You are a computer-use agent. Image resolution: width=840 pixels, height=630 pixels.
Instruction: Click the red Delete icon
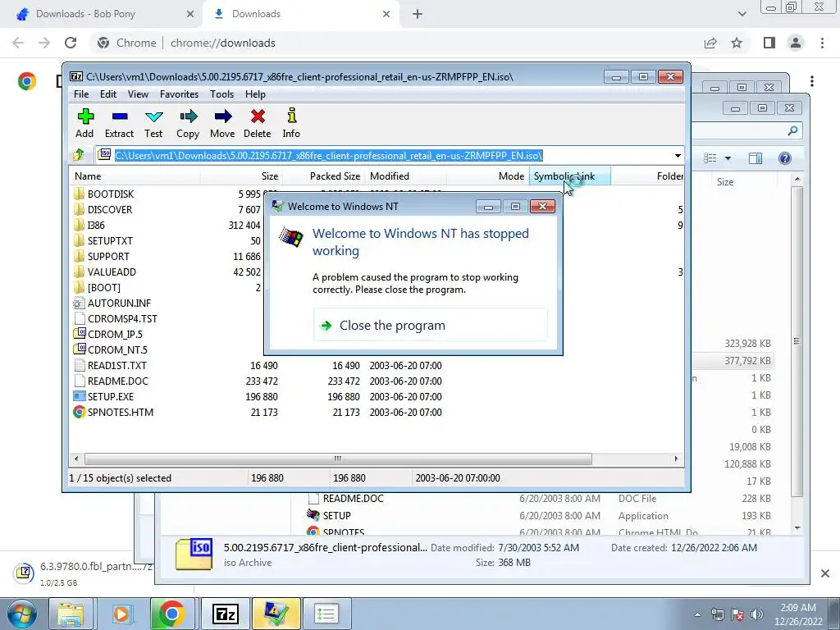point(257,123)
